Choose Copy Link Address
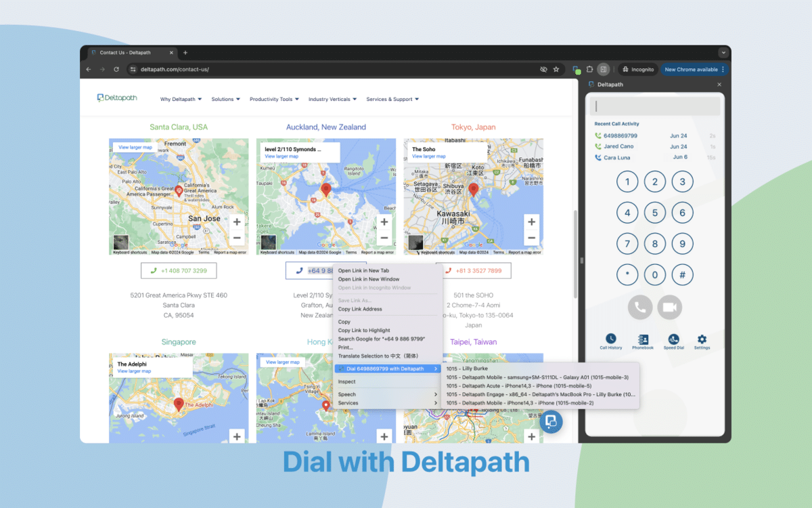This screenshot has width=812, height=508. click(x=387, y=309)
